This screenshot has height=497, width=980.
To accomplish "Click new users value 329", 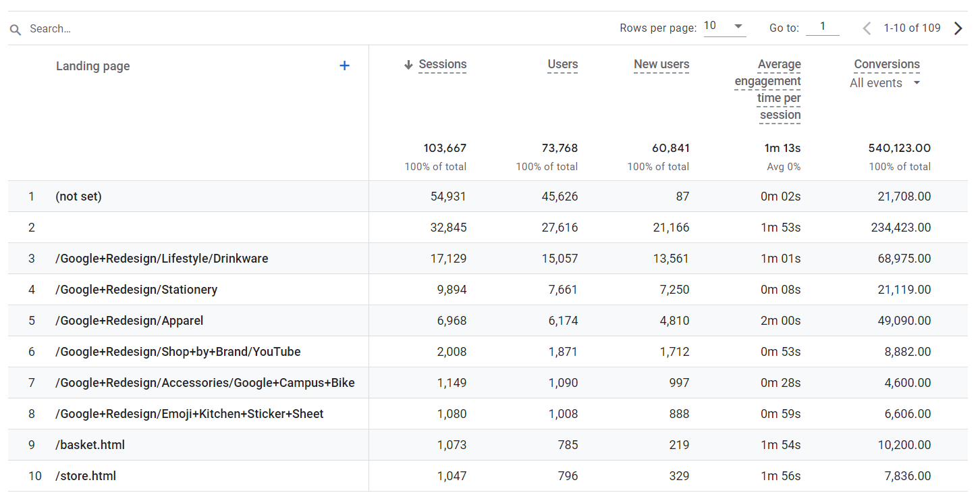I will [678, 476].
